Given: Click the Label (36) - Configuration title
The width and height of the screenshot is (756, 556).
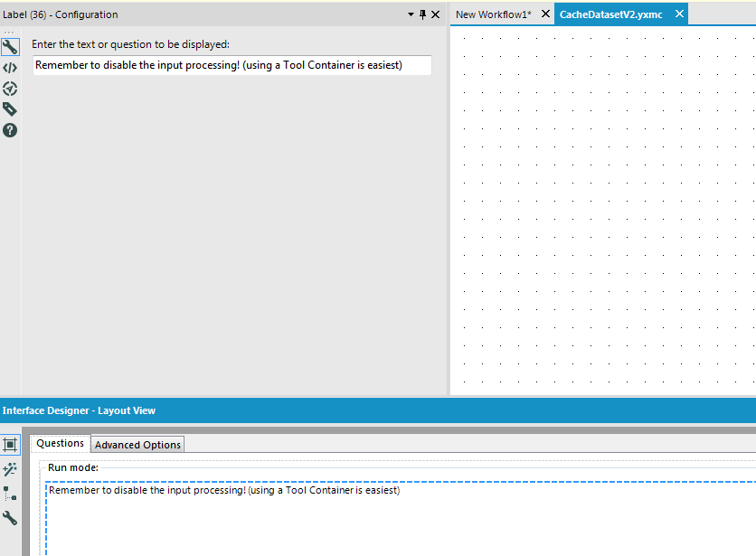Looking at the screenshot, I should click(61, 14).
